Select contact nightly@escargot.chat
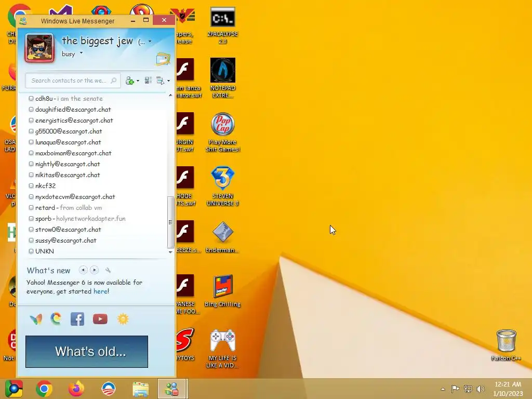The height and width of the screenshot is (399, 532). click(x=64, y=164)
